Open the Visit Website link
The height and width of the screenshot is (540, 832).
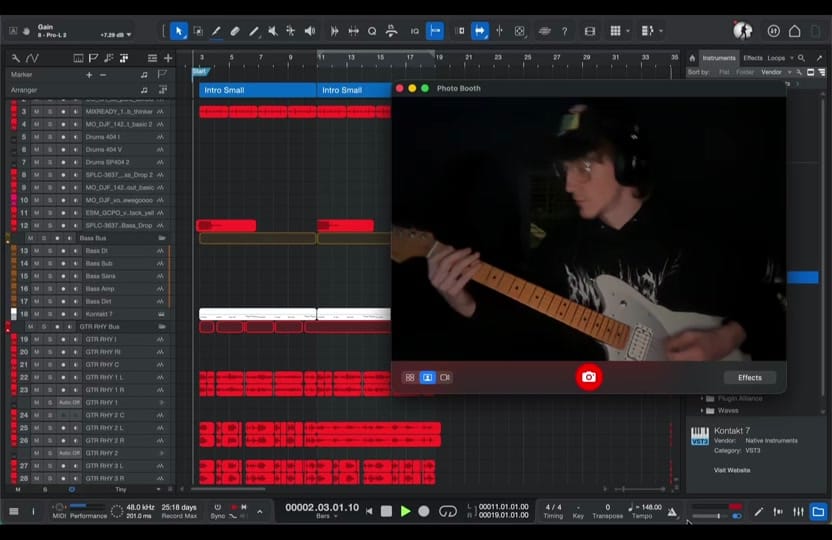point(732,470)
